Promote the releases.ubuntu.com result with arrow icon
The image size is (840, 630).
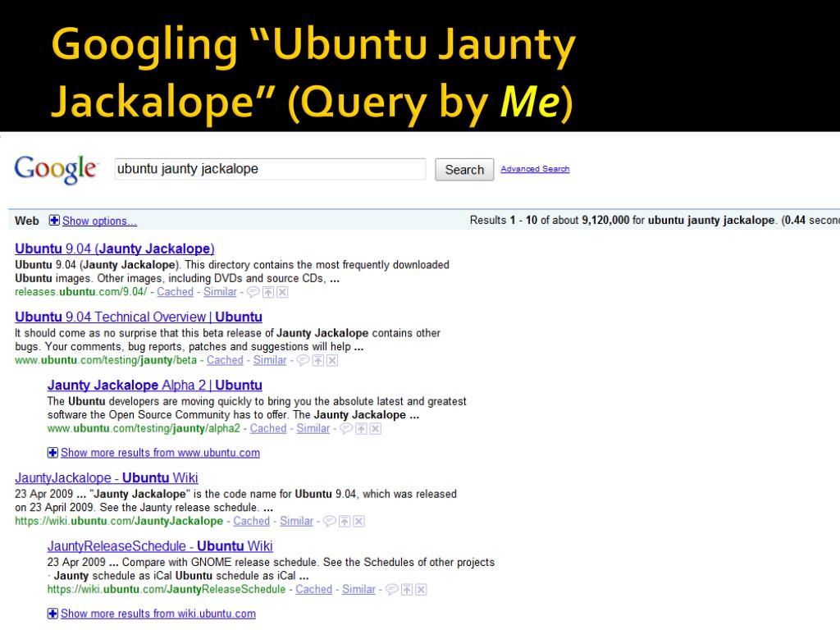point(268,292)
